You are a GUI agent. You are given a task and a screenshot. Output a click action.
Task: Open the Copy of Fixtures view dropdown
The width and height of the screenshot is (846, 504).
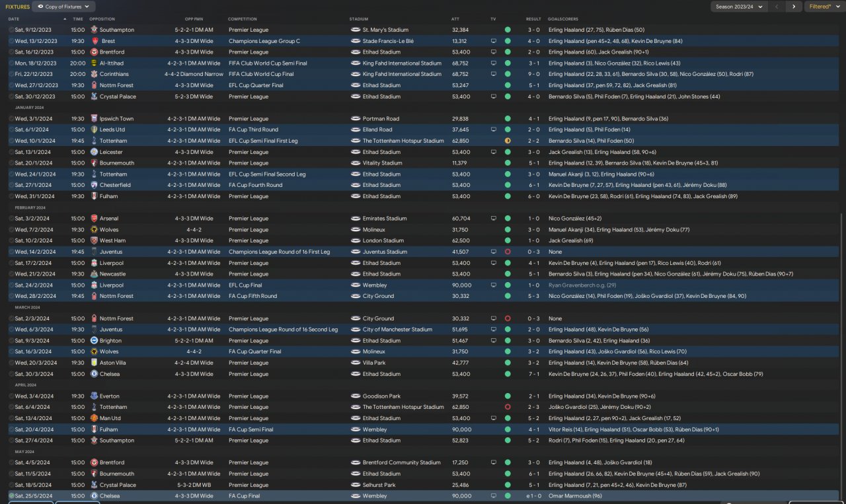click(x=63, y=7)
